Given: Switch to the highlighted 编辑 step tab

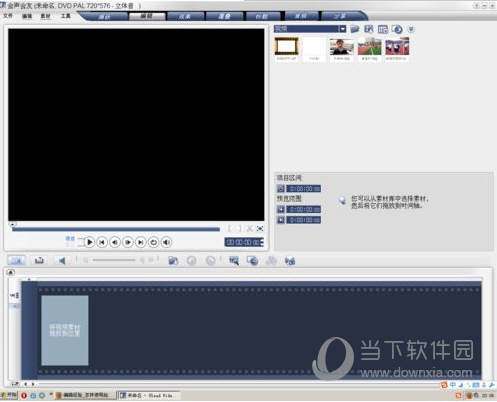Looking at the screenshot, I should [x=147, y=16].
